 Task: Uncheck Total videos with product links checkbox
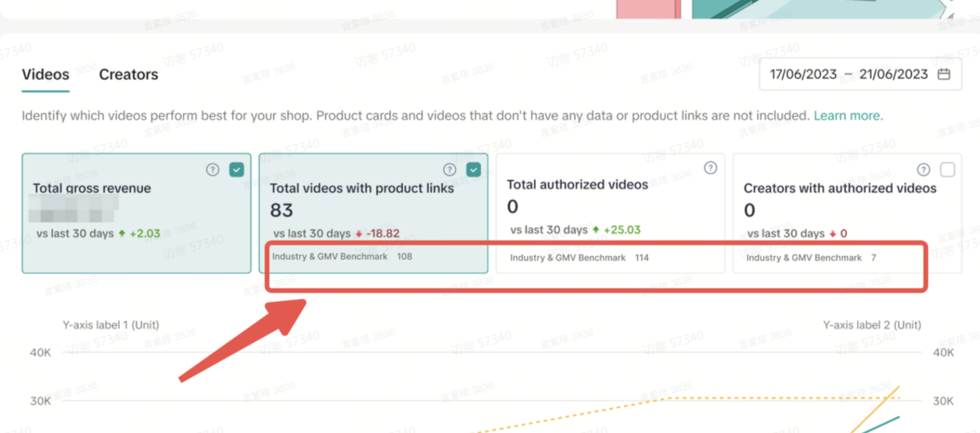[473, 169]
